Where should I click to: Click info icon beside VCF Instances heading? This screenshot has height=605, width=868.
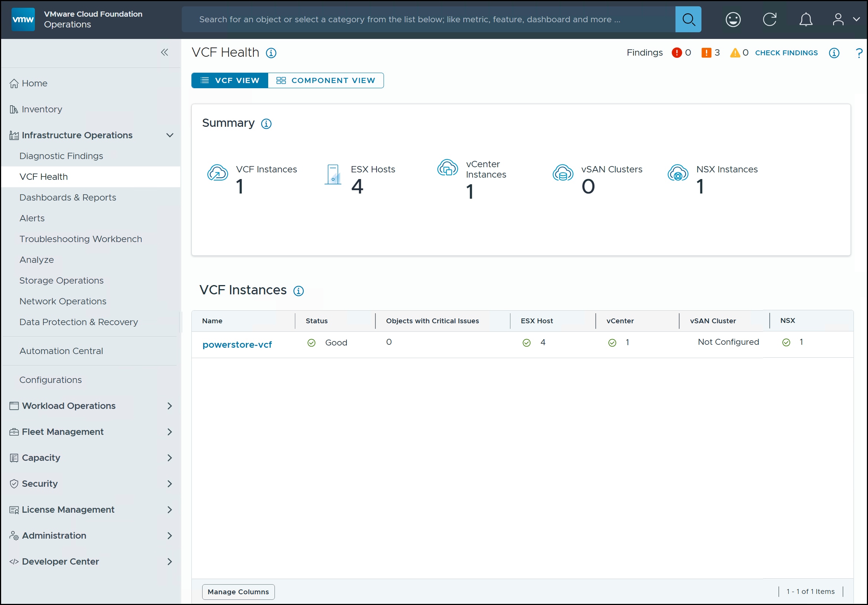(298, 291)
